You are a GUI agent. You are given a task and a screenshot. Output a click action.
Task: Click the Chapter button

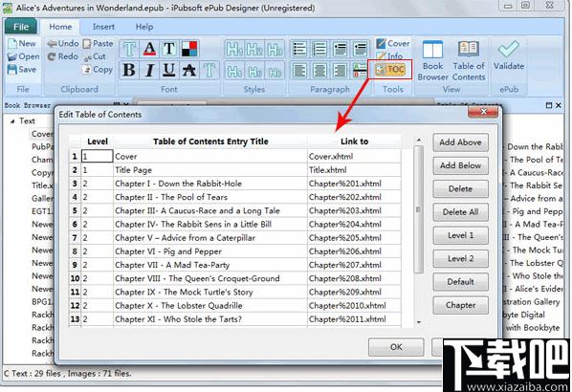[x=460, y=305]
